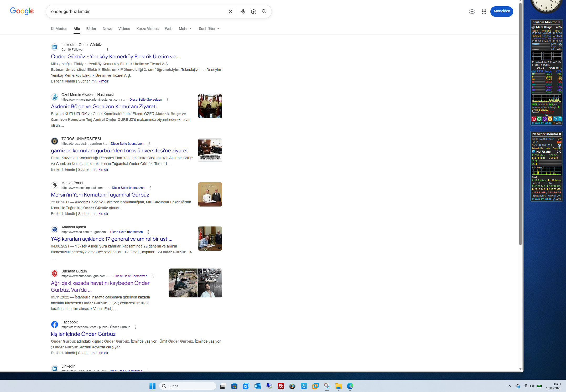
Task: Open three-dot menu for LinkedIn result
Action: [107, 50]
